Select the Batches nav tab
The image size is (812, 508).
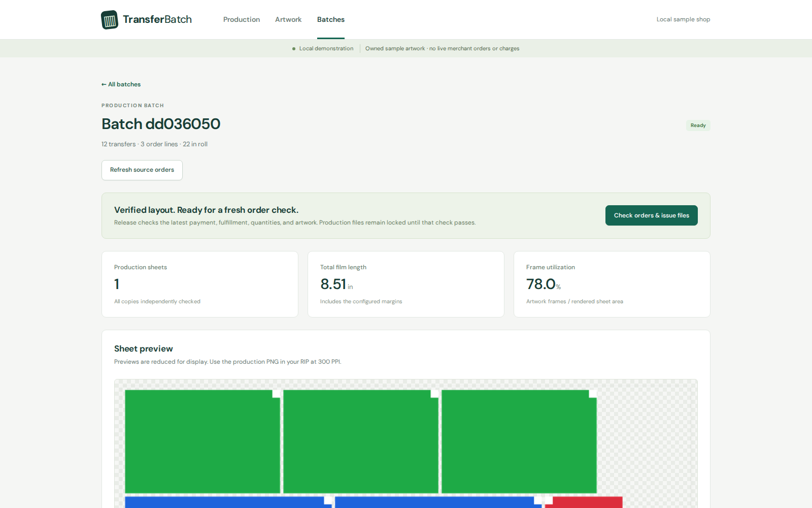click(x=331, y=19)
